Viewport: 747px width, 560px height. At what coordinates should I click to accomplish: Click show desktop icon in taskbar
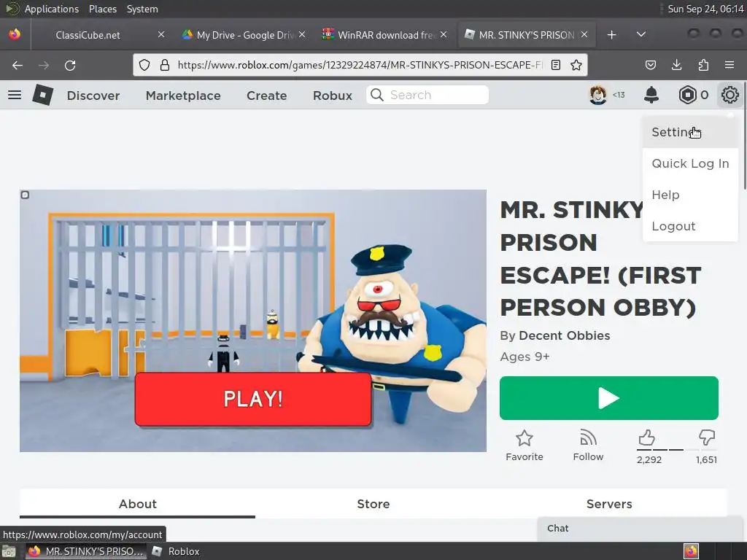[x=9, y=551]
